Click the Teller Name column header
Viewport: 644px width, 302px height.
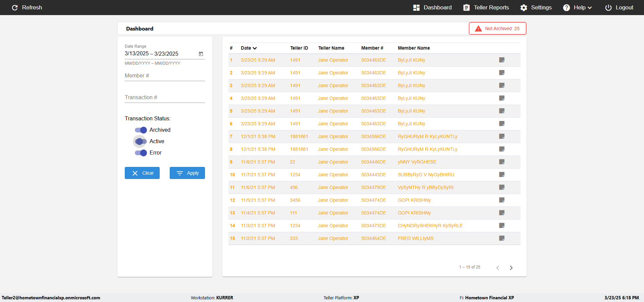(x=331, y=48)
